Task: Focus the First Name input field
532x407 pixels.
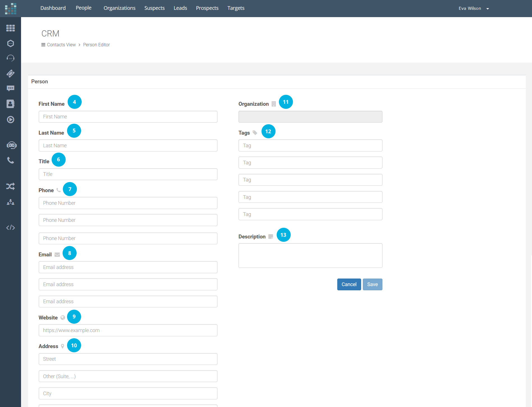Action: pos(128,117)
